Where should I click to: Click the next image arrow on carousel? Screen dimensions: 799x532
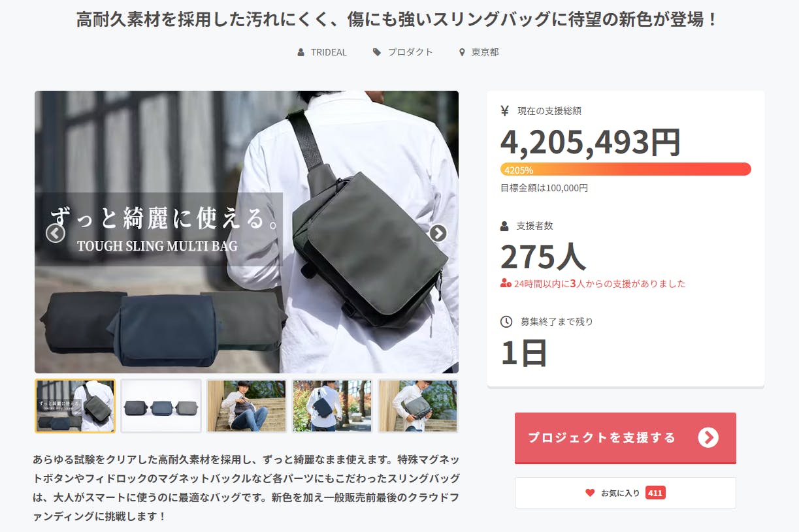438,233
